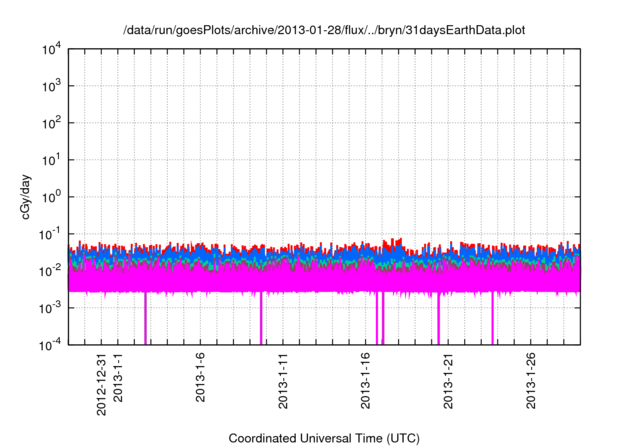Click the 10^0 y-axis tick label

51,197
